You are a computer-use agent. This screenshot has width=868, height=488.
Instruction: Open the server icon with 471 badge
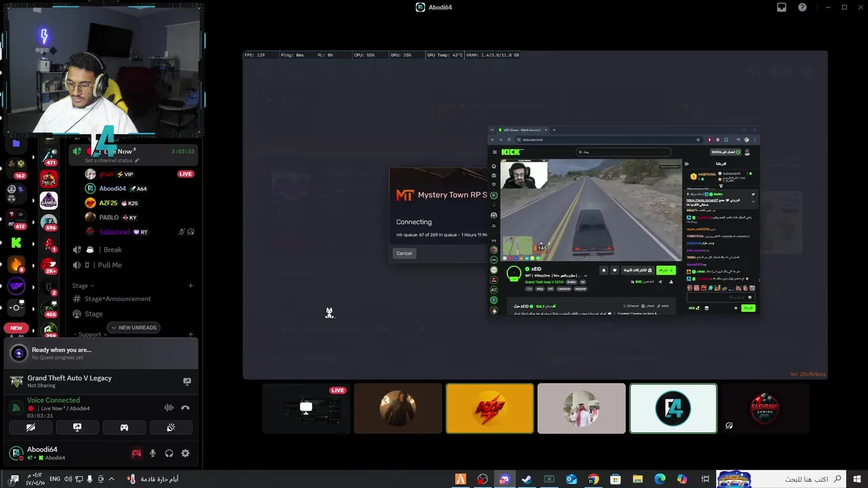[50, 158]
